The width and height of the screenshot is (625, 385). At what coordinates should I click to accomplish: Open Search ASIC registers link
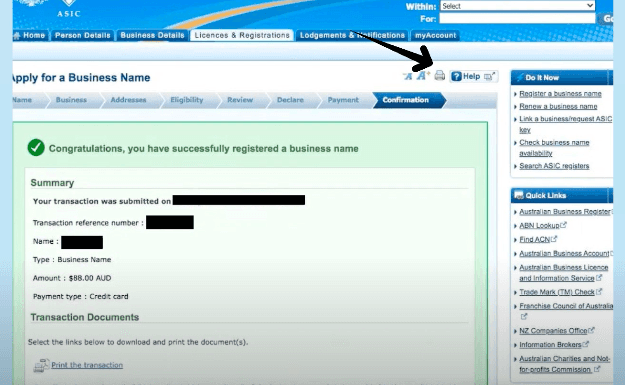tap(554, 166)
